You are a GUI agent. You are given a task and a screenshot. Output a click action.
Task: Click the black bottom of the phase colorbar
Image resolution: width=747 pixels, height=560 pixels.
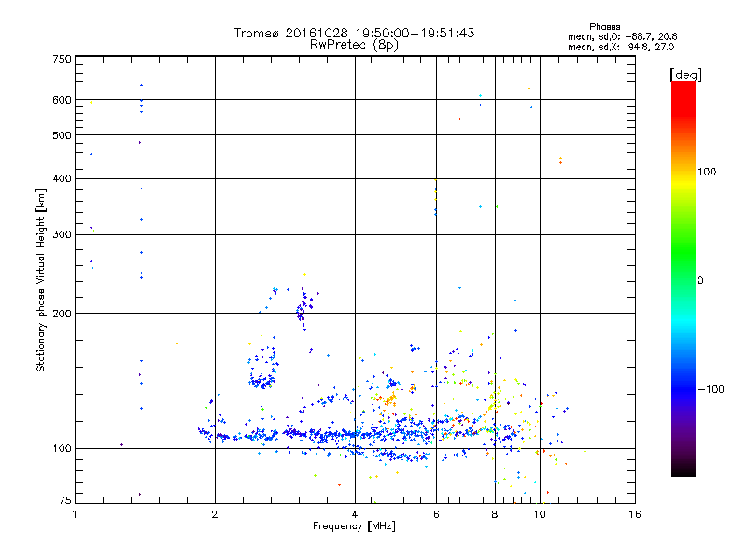[684, 469]
